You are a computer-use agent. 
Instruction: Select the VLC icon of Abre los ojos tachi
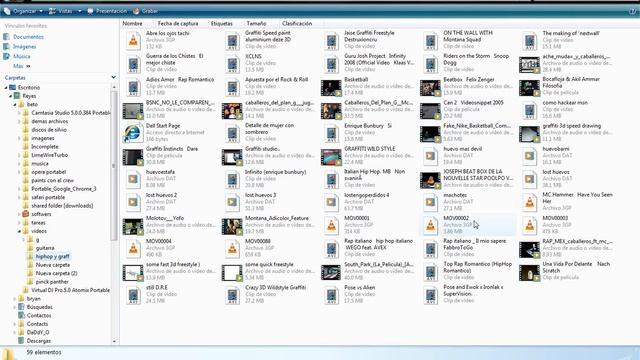pyautogui.click(x=133, y=41)
